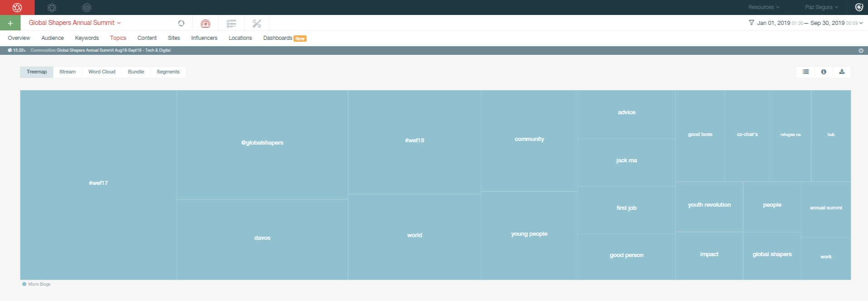Open the Resources dropdown menu
The width and height of the screenshot is (868, 301).
pyautogui.click(x=764, y=7)
